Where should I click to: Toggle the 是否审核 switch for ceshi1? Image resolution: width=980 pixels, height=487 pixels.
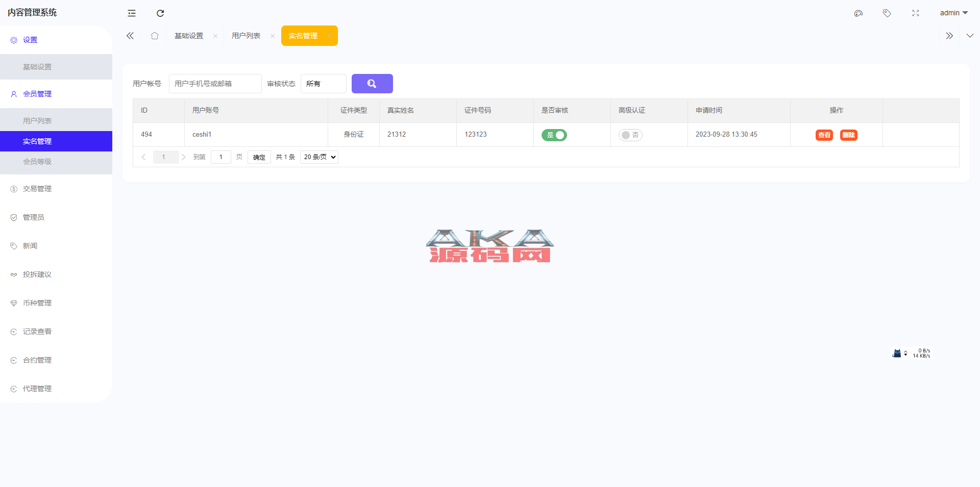coord(554,135)
